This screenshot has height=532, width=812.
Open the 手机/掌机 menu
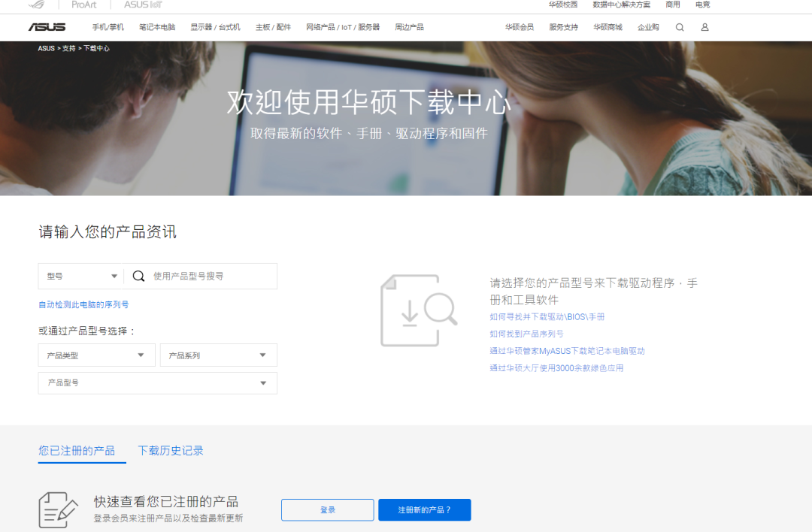(x=108, y=28)
